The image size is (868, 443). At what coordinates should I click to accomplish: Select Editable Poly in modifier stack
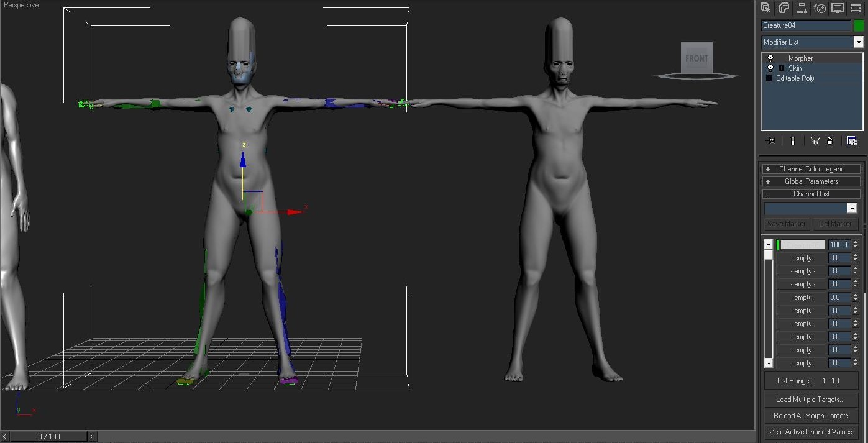[795, 78]
